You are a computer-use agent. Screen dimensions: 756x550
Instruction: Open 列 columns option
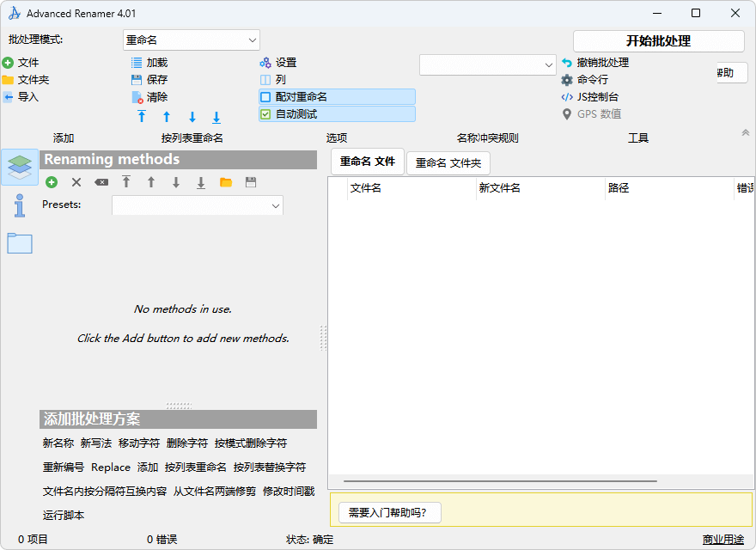pyautogui.click(x=265, y=80)
